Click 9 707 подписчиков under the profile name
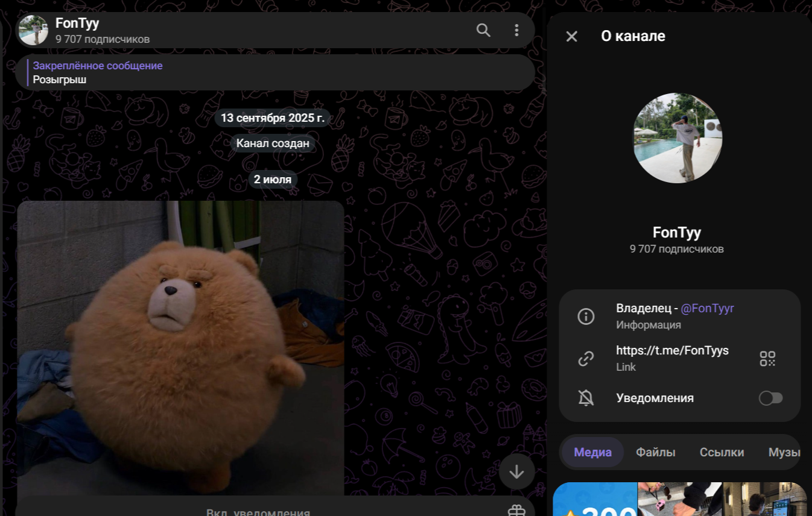 (x=677, y=249)
